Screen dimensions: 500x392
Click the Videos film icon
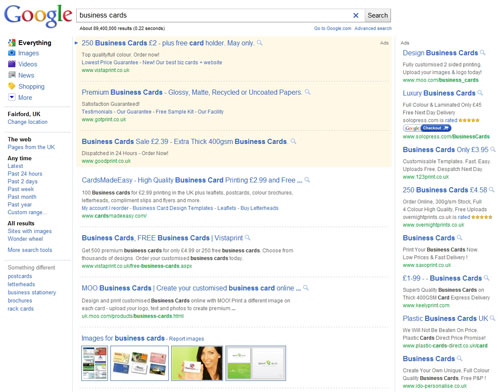coord(12,64)
